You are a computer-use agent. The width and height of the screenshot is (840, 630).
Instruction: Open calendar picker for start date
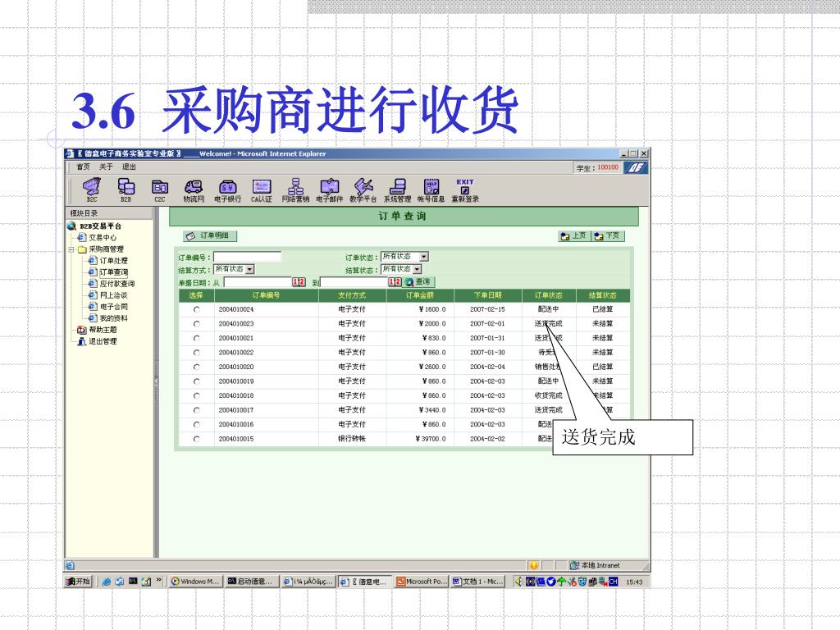pyautogui.click(x=299, y=282)
